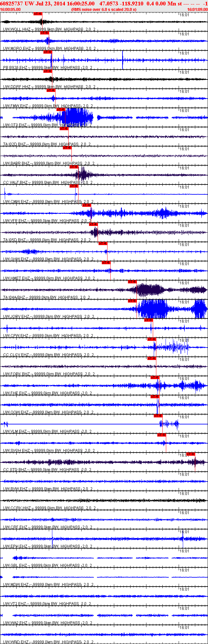Click the pick marker on CC.VALT trace
The height and width of the screenshot is (644, 208).
(74, 167)
